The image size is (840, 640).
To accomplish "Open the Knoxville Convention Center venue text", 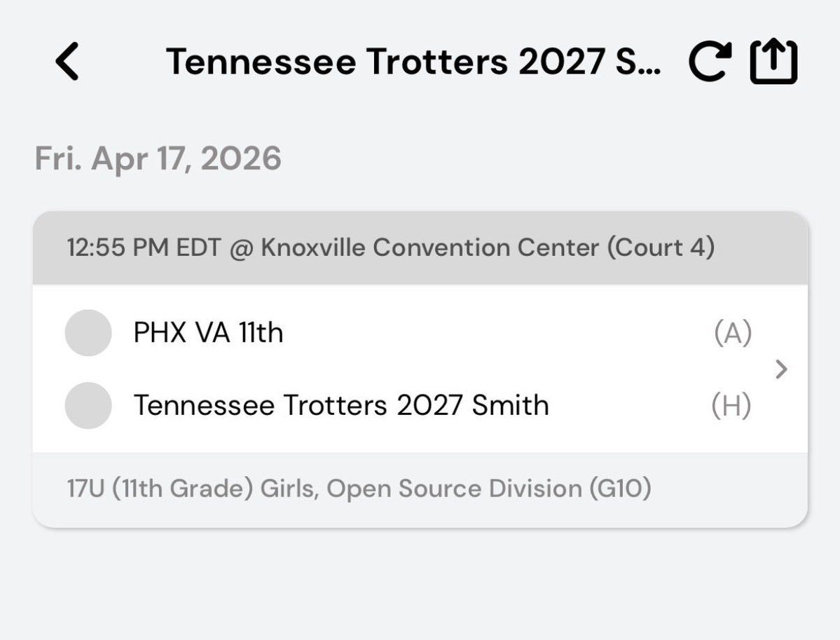I will click(x=429, y=248).
